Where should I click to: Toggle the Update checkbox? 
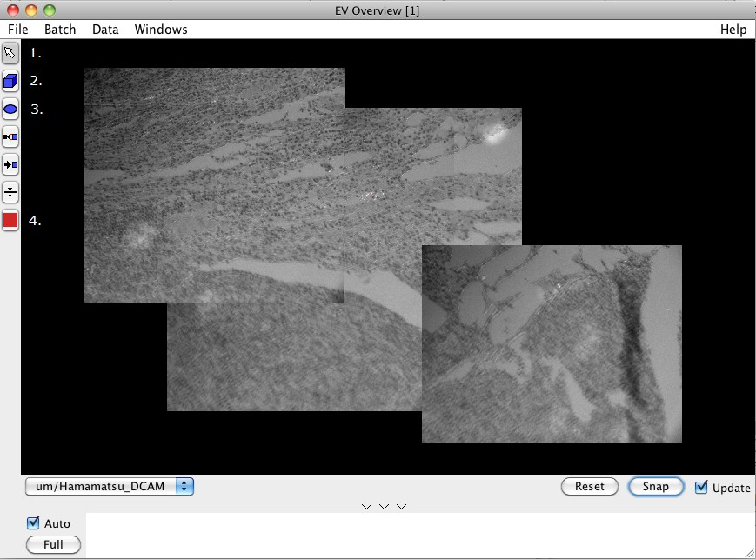pos(701,487)
